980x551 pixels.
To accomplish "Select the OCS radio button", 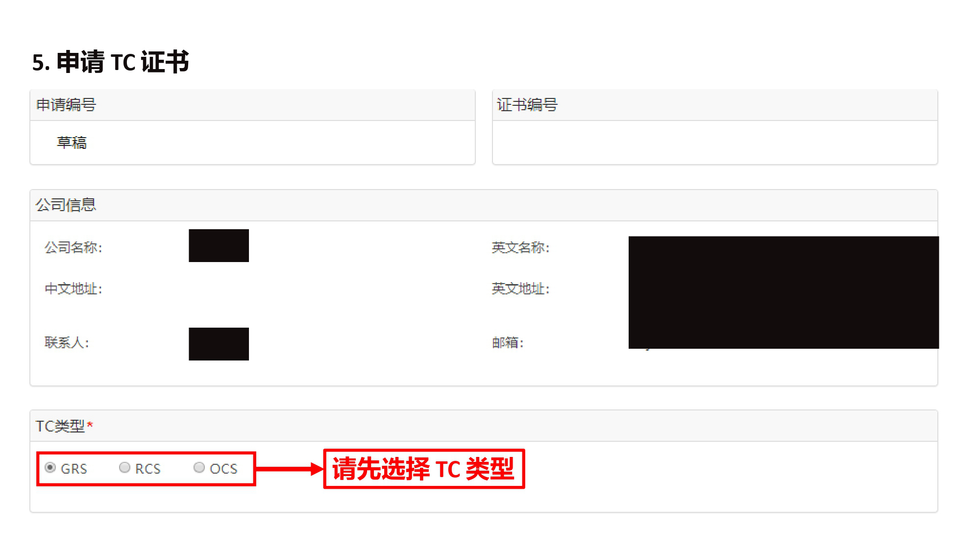I will coord(199,468).
